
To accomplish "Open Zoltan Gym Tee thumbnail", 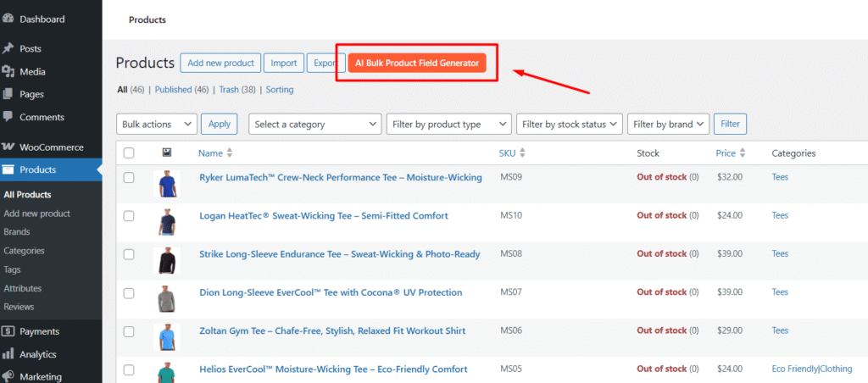I will [x=167, y=337].
